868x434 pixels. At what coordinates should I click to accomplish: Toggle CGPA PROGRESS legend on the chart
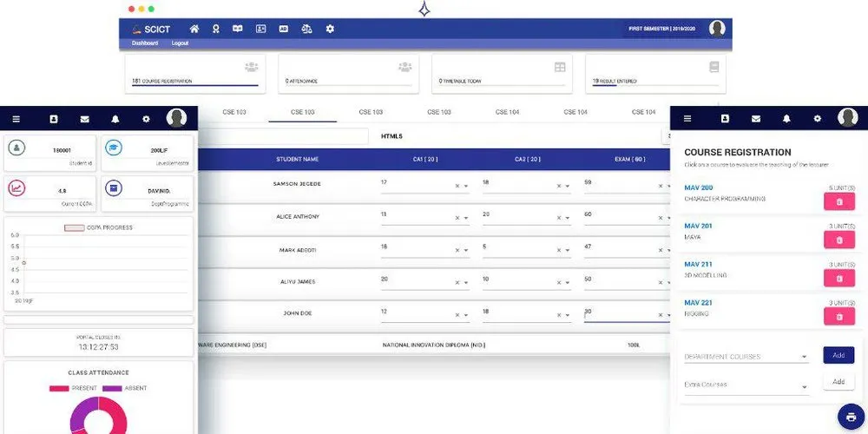coord(96,228)
